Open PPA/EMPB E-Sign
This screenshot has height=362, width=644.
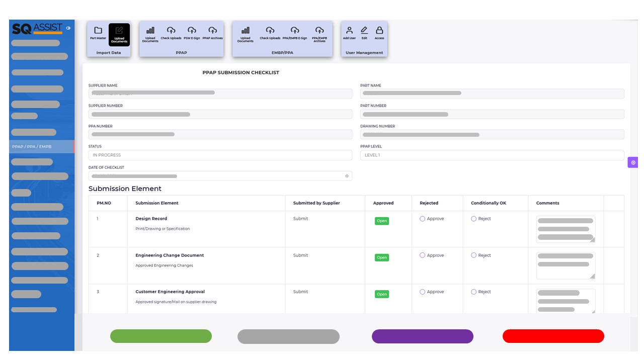295,33
